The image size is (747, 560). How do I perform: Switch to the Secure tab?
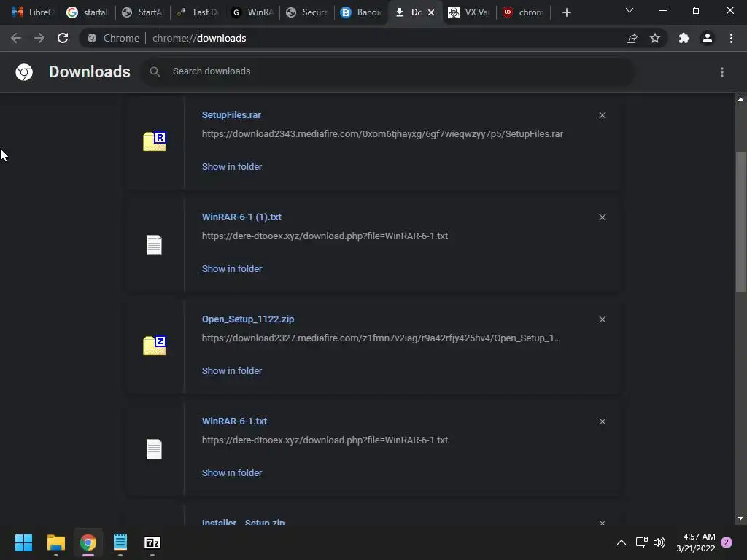[x=307, y=12]
